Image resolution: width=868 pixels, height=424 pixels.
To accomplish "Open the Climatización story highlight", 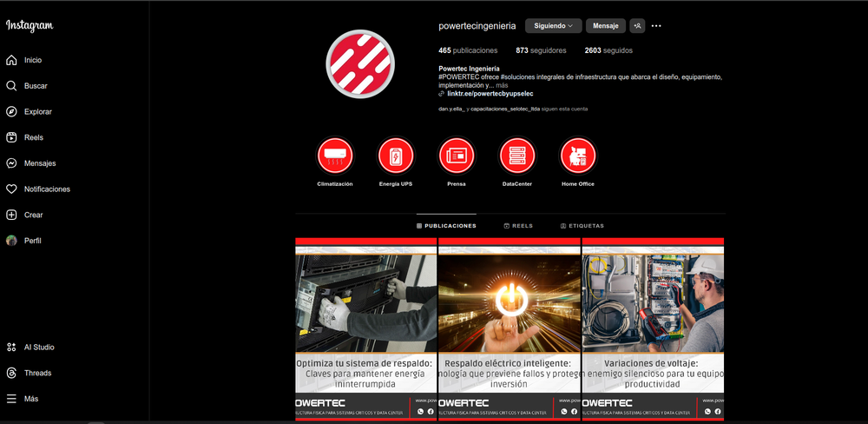I will (335, 156).
